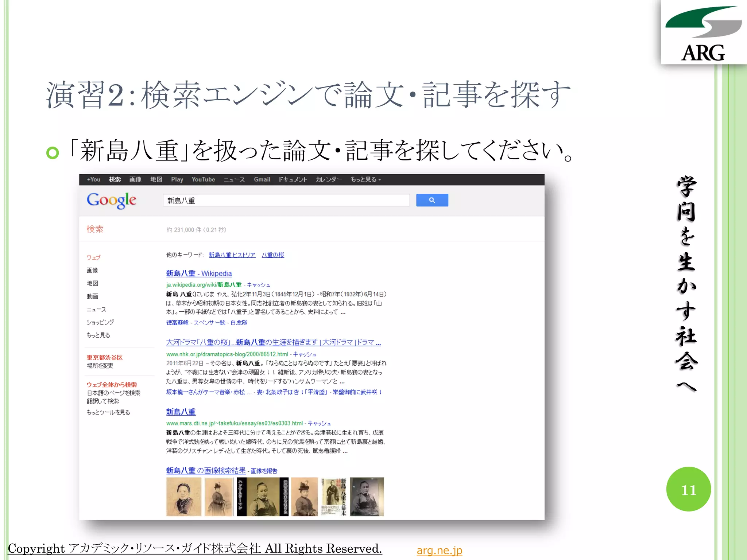Open キャッシュ link of Wikipedia result
The height and width of the screenshot is (560, 747).
click(258, 285)
